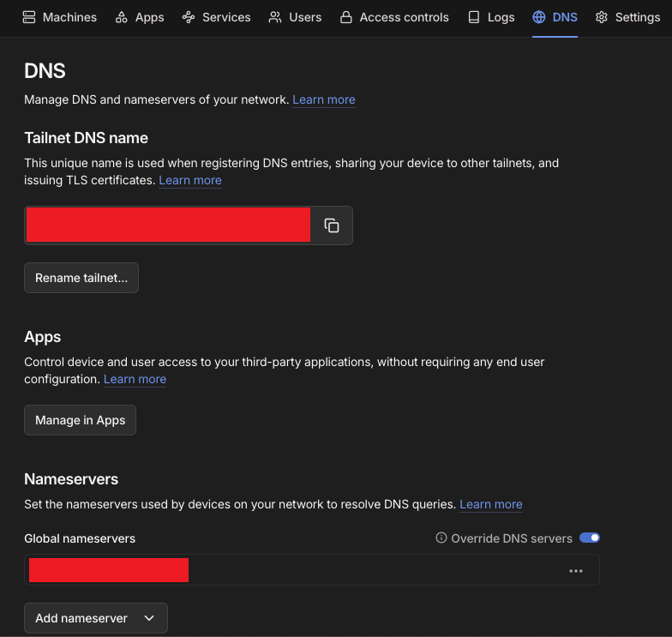Click the Settings gear icon
Viewport: 672px width, 637px height.
[x=602, y=17]
